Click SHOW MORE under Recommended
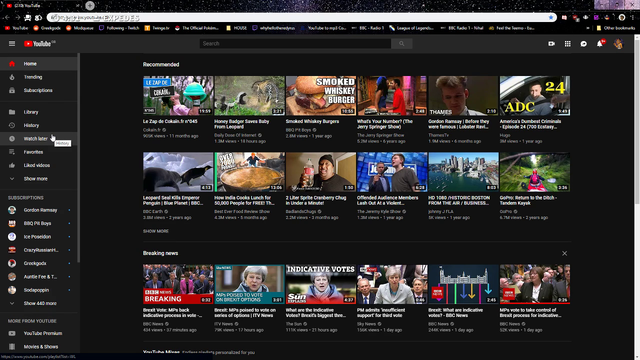The image size is (640, 360). (x=156, y=231)
